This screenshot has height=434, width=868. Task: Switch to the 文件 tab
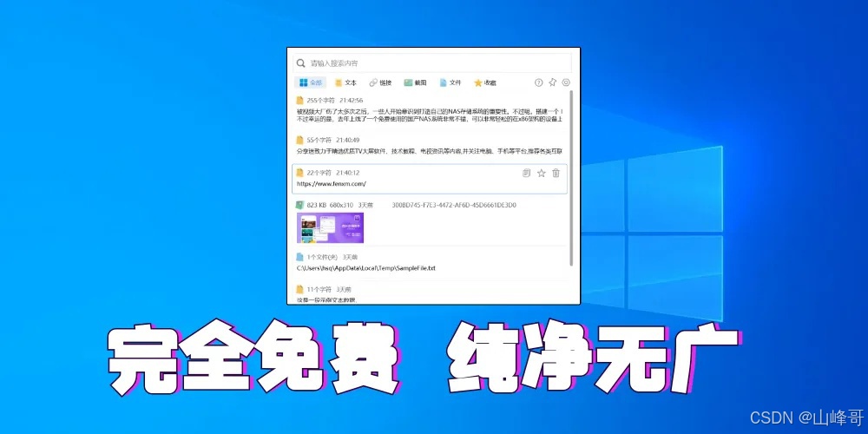point(450,82)
